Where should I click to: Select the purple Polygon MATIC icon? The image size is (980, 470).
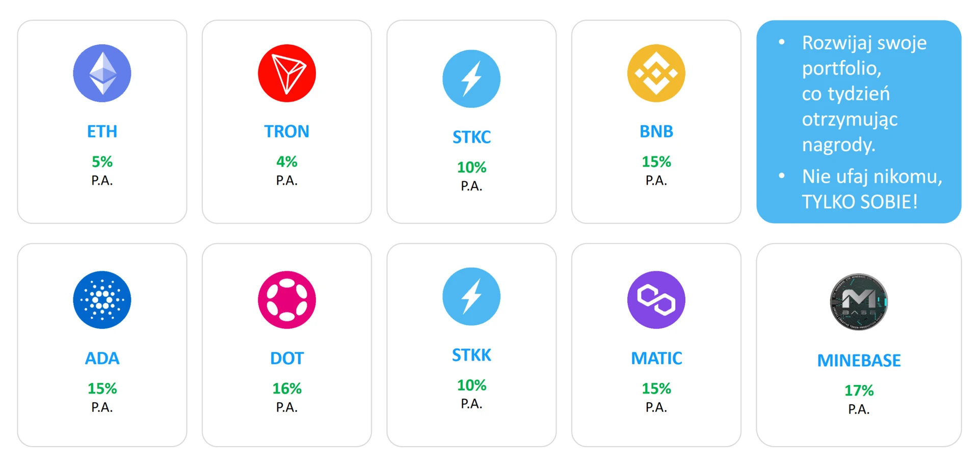click(656, 300)
